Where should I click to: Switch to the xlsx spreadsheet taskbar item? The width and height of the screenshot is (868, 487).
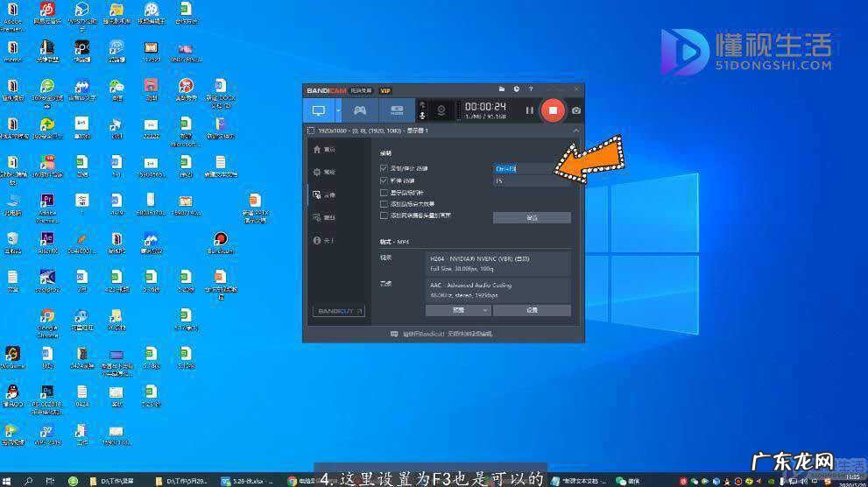click(x=249, y=481)
